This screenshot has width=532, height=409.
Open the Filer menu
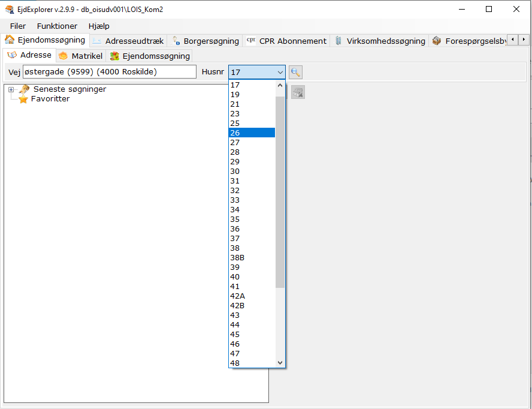pos(18,26)
